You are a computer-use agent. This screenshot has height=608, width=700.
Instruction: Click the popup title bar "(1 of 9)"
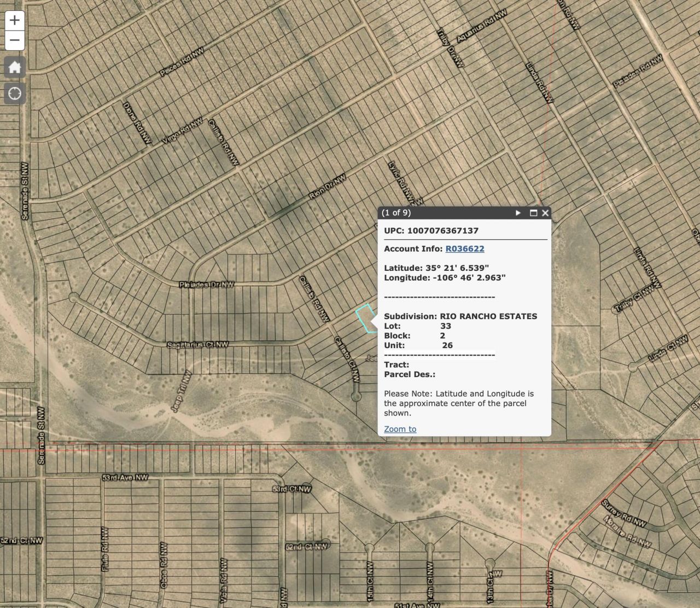click(x=396, y=213)
